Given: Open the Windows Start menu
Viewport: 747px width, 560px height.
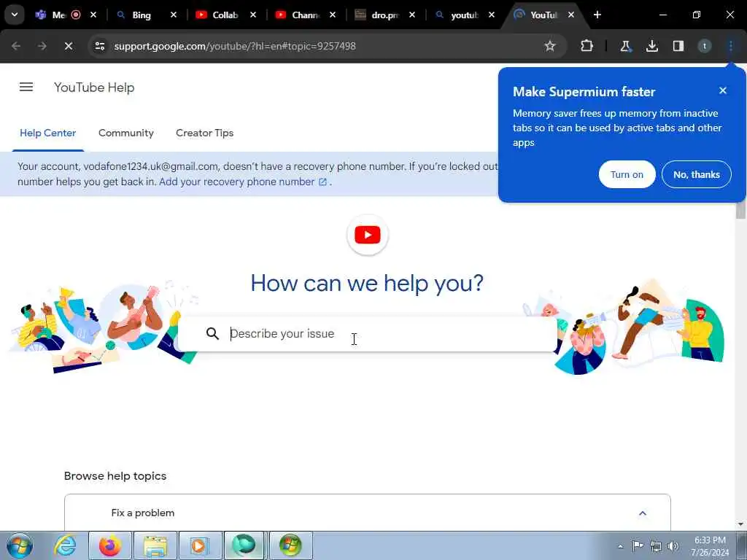Looking at the screenshot, I should click(20, 545).
